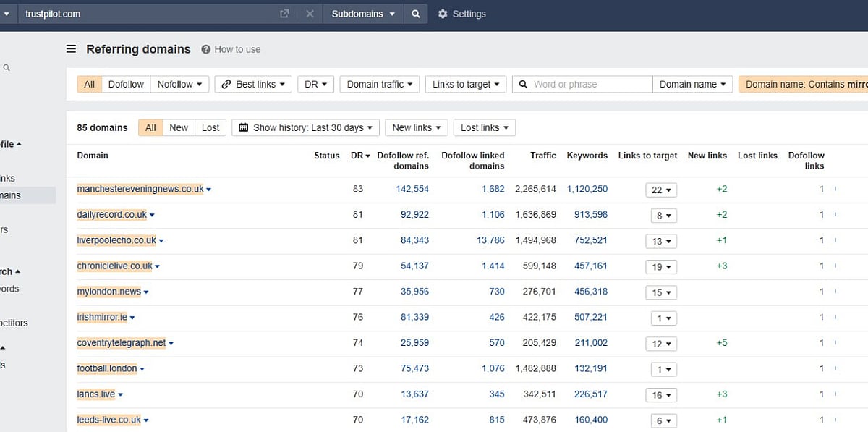Open trustpilot.com in new tab icon
Image resolution: width=868 pixels, height=432 pixels.
pos(284,14)
